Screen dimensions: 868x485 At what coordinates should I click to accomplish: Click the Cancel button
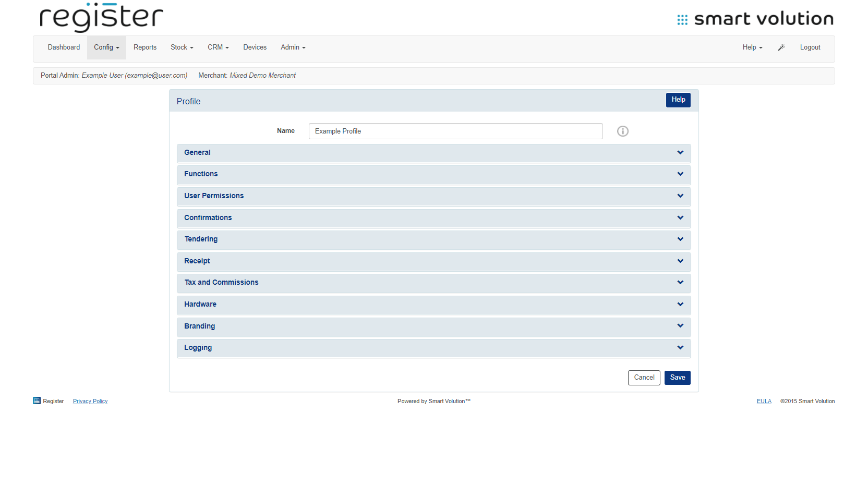point(644,378)
